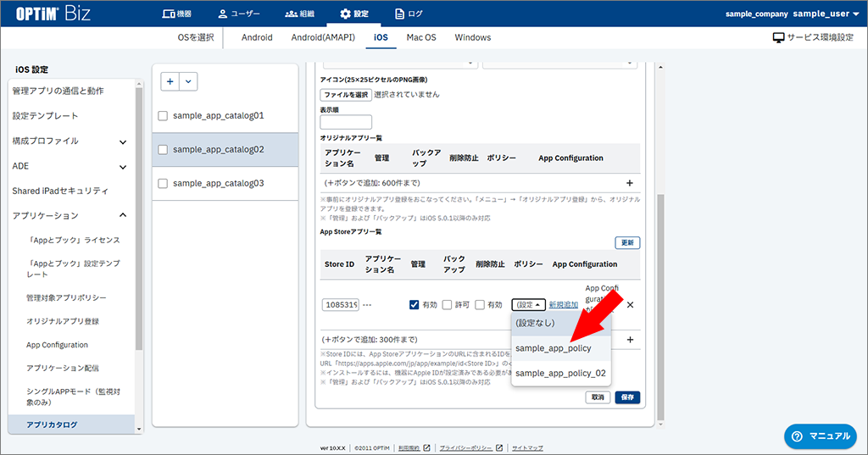Remove app row with X icon
The image size is (868, 455).
[x=630, y=304]
